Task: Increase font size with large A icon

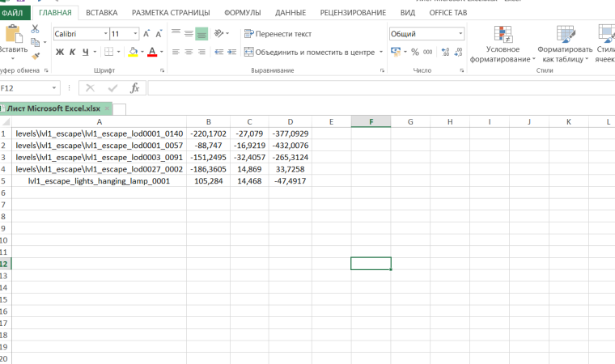Action: (x=146, y=34)
